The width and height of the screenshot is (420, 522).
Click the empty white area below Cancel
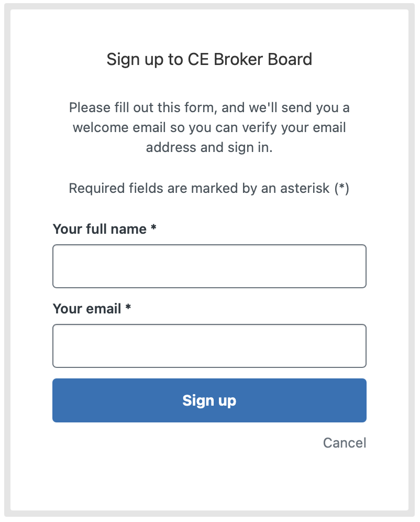click(x=209, y=480)
